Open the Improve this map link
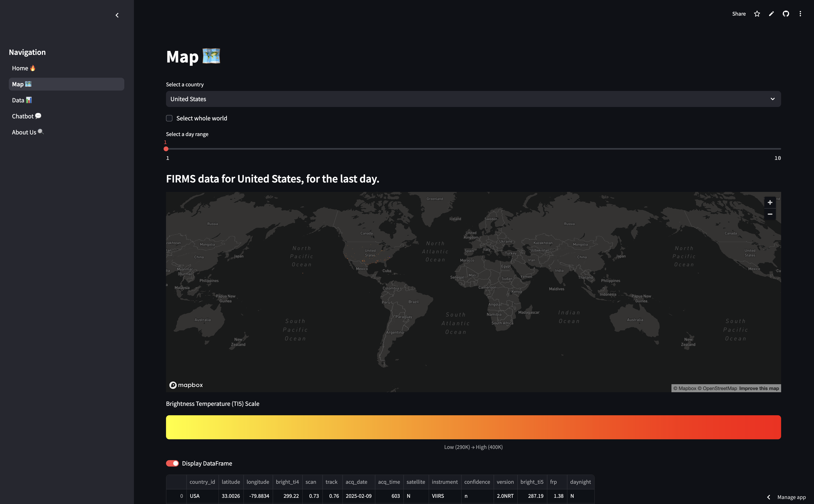814x504 pixels. (759, 388)
